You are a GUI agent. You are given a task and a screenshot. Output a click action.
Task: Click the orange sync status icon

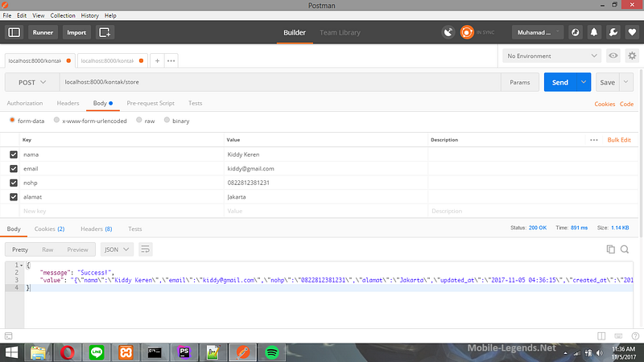click(467, 32)
